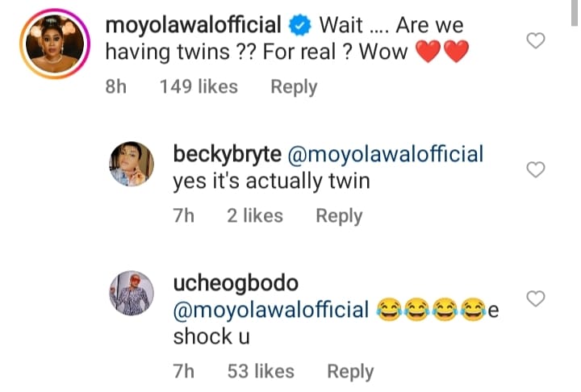581x392 pixels.
Task: View the 149 likes list
Action: 199,87
